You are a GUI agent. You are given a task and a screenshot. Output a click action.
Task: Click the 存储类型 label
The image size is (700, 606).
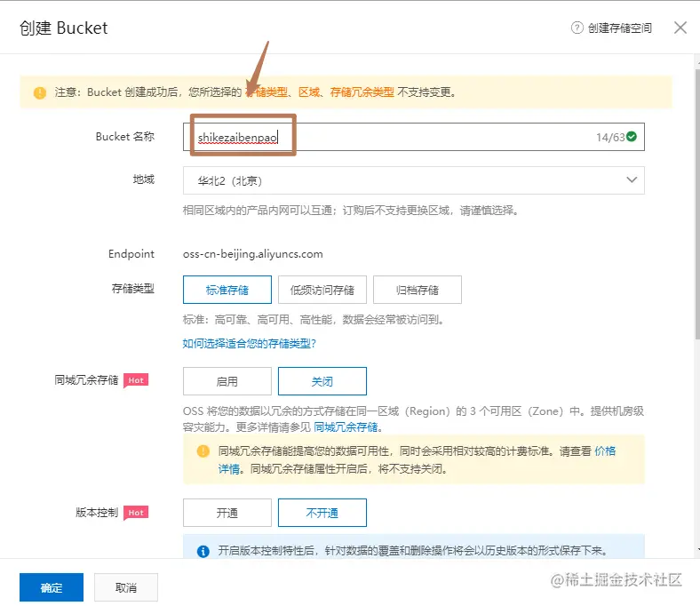[133, 289]
